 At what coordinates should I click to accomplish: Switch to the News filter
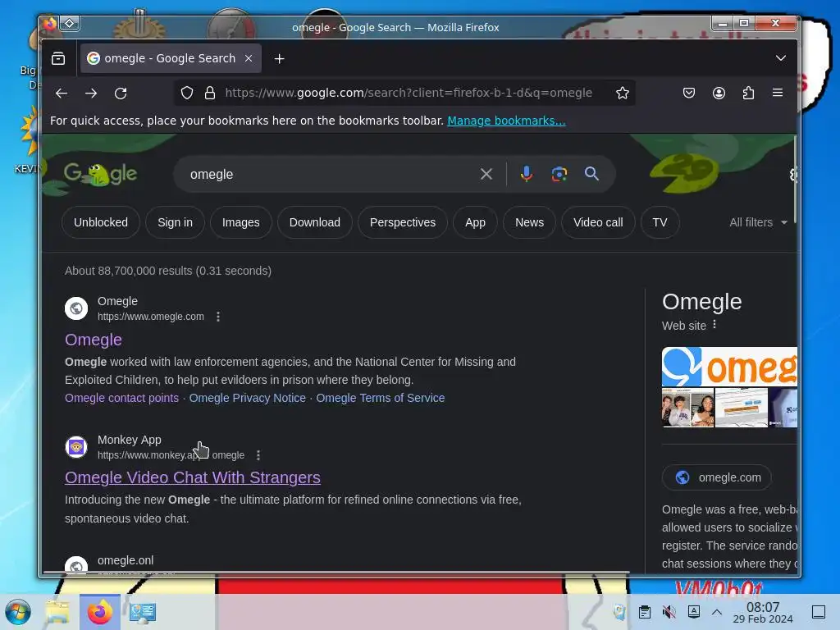point(529,222)
